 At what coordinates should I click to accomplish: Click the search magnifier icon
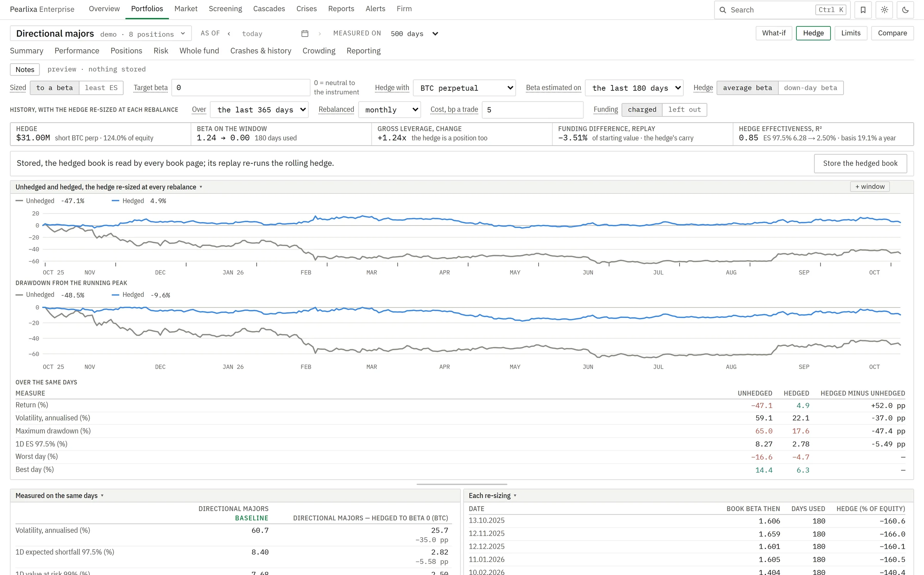[723, 10]
